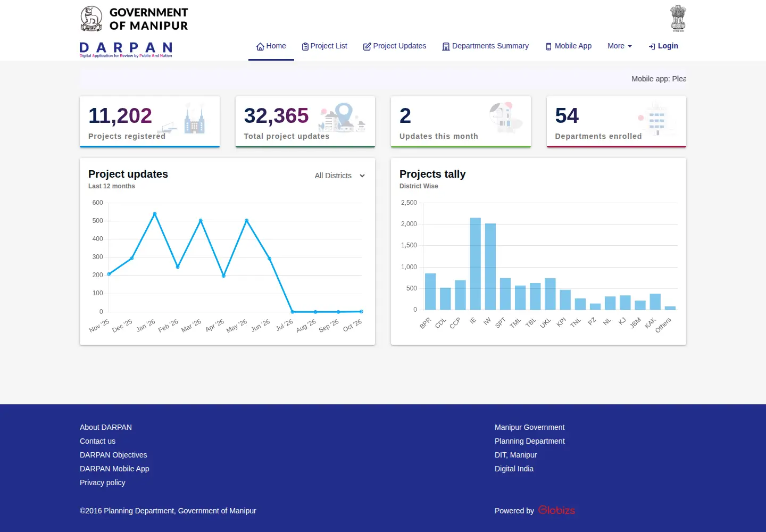766x532 pixels.
Task: Expand the More menu
Action: 620,46
